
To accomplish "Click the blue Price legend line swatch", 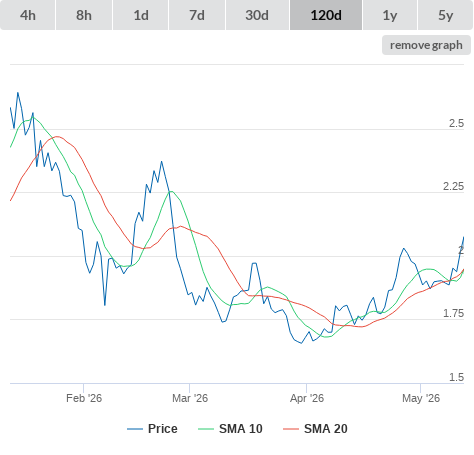I will pyautogui.click(x=135, y=429).
